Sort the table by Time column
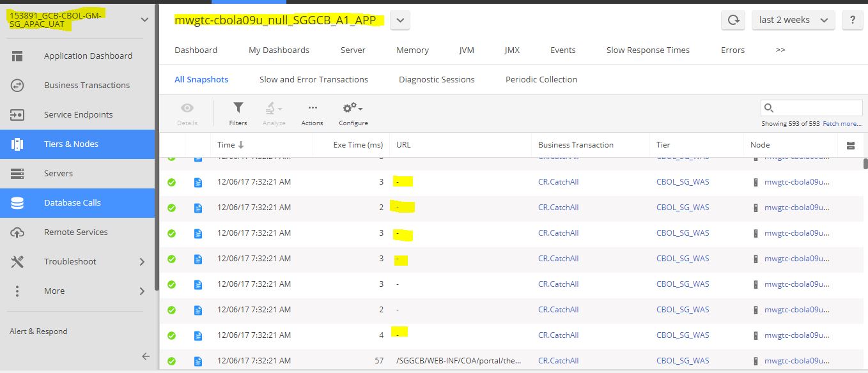This screenshot has height=373, width=868. click(x=229, y=145)
